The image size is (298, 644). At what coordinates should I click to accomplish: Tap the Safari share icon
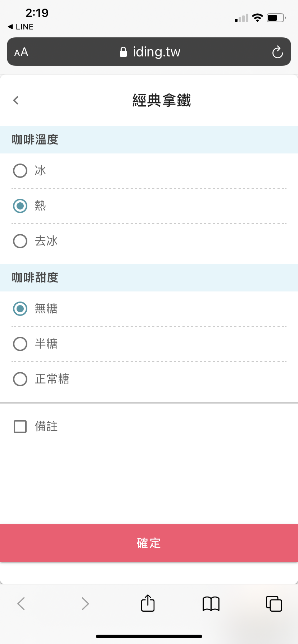tap(148, 603)
